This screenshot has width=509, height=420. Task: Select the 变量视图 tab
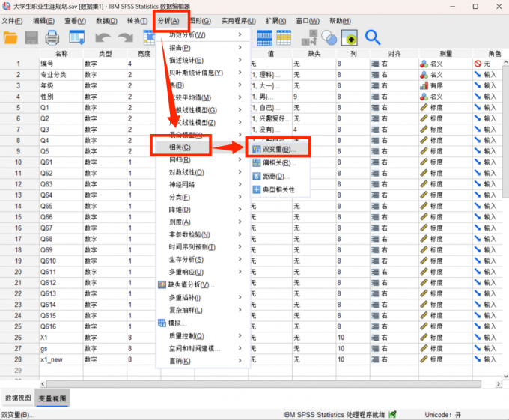[x=52, y=398]
